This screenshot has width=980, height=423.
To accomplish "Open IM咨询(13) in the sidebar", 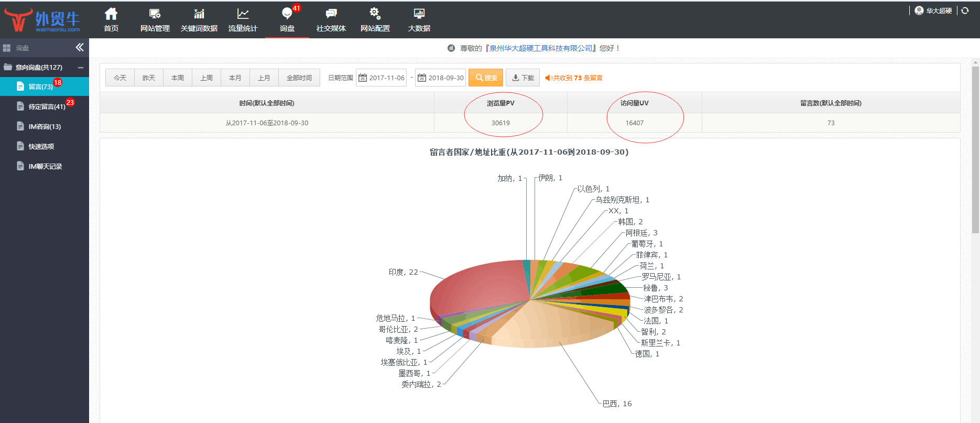I will point(45,126).
